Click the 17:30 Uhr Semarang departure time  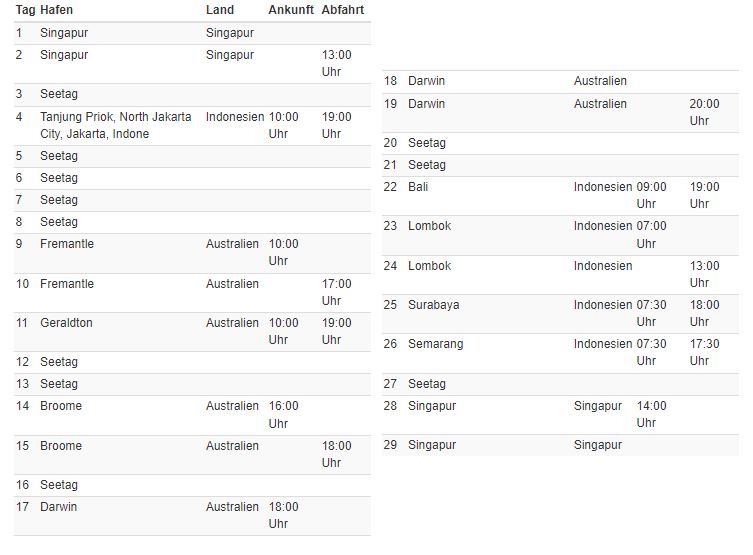pos(704,352)
